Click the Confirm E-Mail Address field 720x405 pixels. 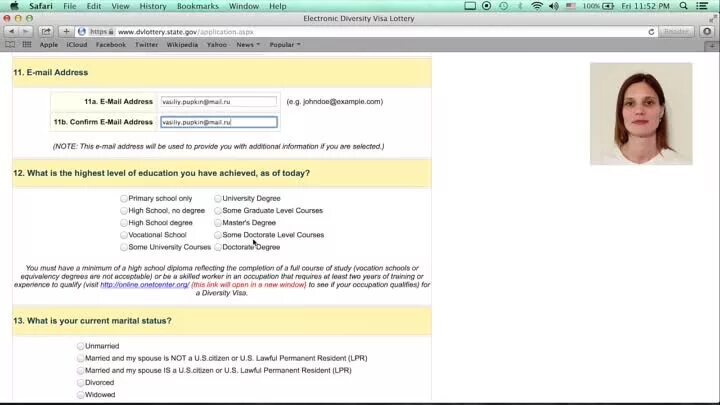click(x=219, y=122)
